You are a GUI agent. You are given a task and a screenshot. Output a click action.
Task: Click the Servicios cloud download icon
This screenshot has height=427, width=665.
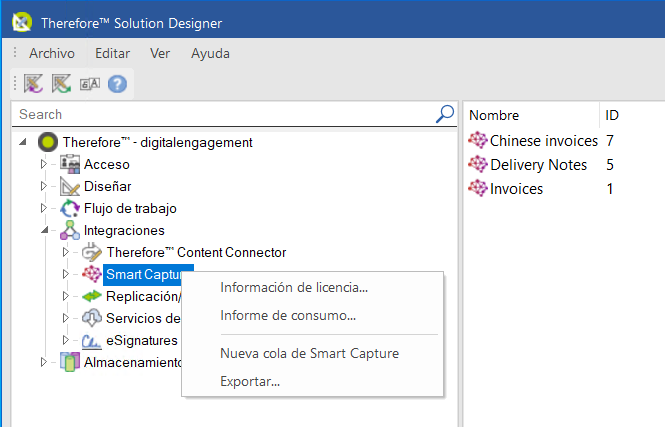[x=92, y=318]
